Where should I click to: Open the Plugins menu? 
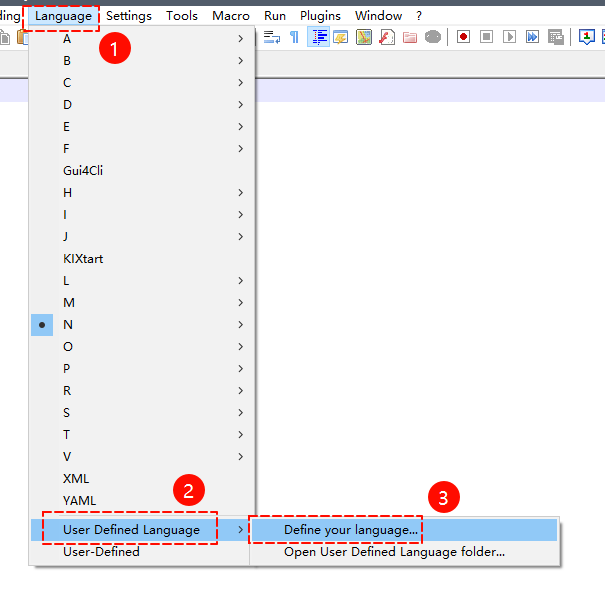pyautogui.click(x=320, y=16)
